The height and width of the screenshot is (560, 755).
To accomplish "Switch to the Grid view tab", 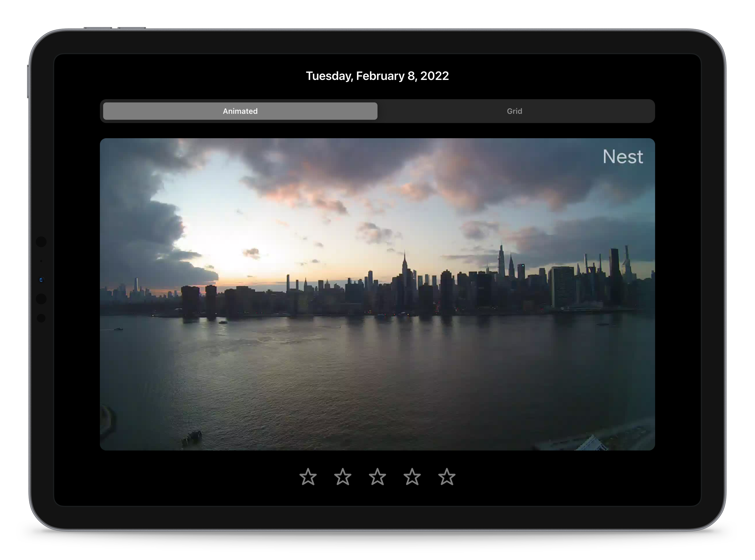I will [x=514, y=111].
